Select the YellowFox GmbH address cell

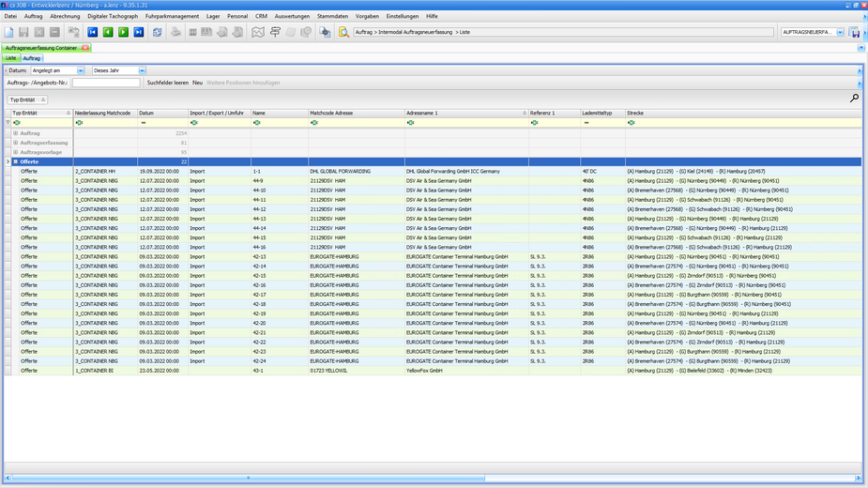[x=466, y=371]
